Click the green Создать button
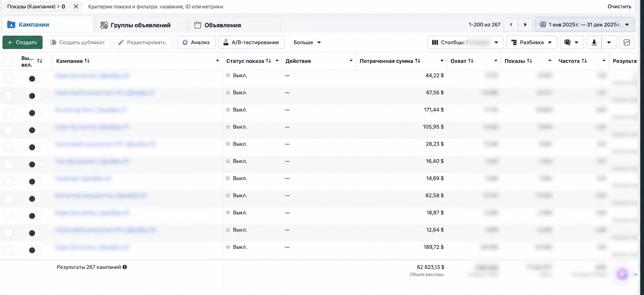Screen dimensions: 644x295 pos(23,42)
